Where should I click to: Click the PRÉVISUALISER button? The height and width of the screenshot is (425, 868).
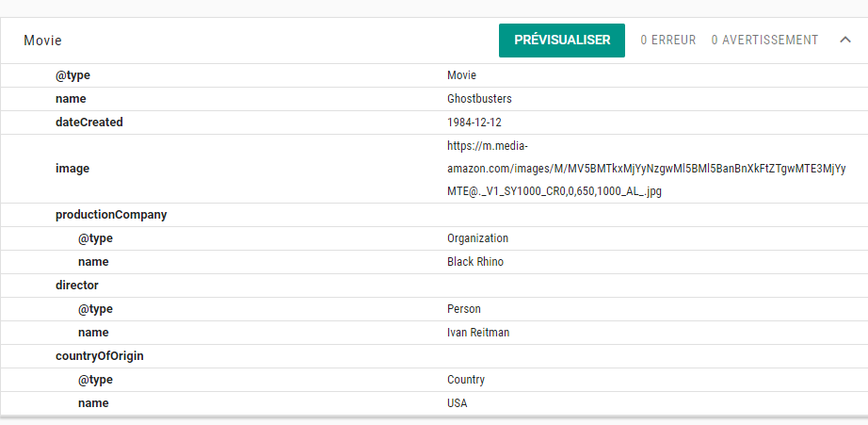click(x=561, y=41)
